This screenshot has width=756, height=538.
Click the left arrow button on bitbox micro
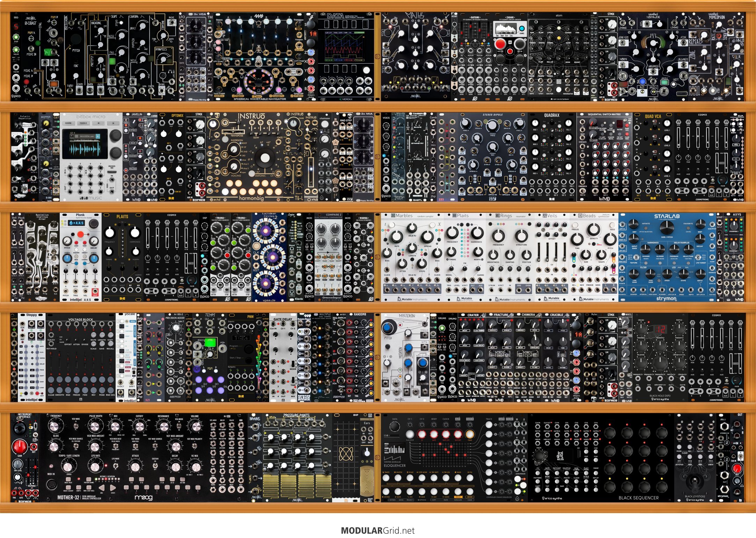click(x=98, y=123)
